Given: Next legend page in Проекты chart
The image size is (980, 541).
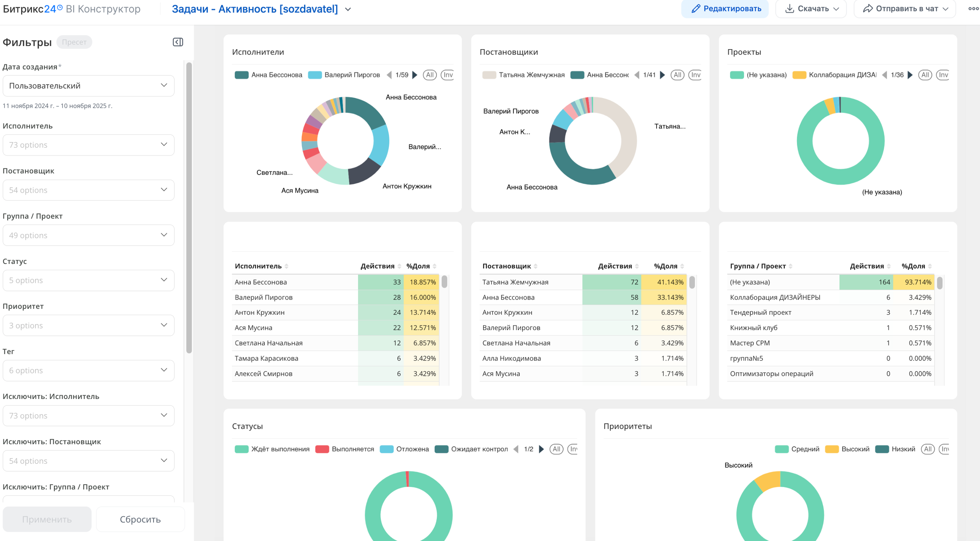Looking at the screenshot, I should pos(910,75).
